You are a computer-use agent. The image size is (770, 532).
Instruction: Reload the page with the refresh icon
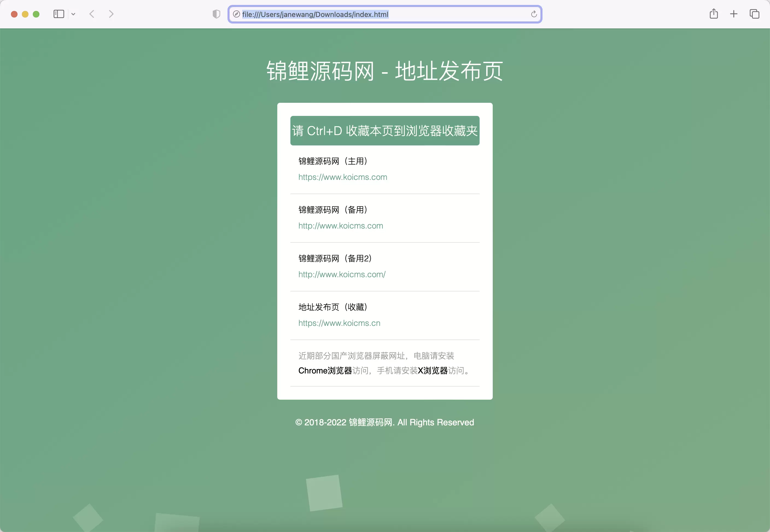coord(534,14)
